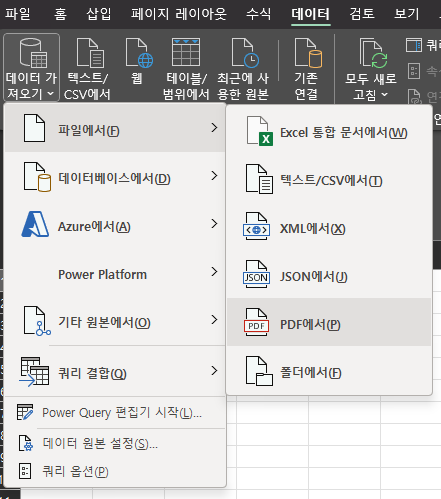
Task: Click 모두 새로 고침 refresh icon
Action: click(x=373, y=53)
